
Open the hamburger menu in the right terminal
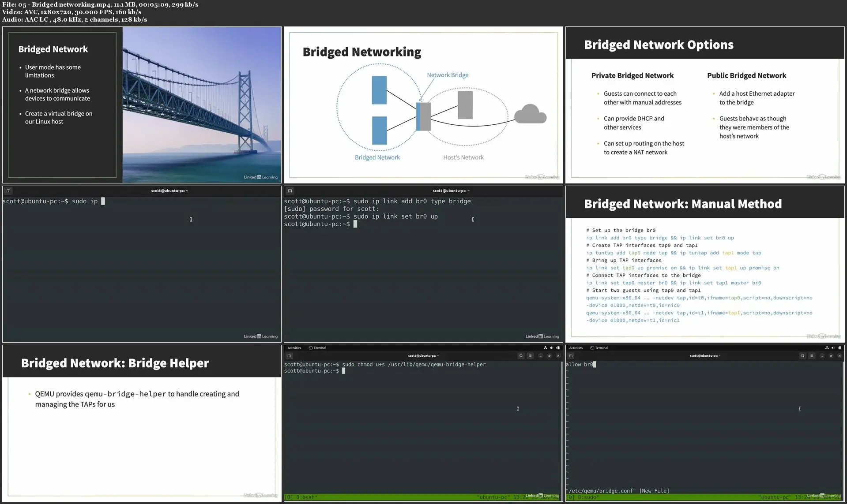click(812, 356)
